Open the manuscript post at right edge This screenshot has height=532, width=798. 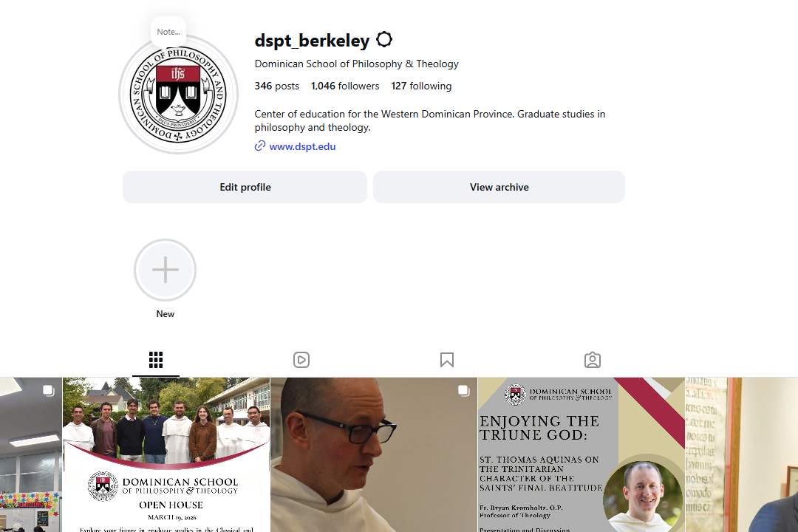(742, 454)
